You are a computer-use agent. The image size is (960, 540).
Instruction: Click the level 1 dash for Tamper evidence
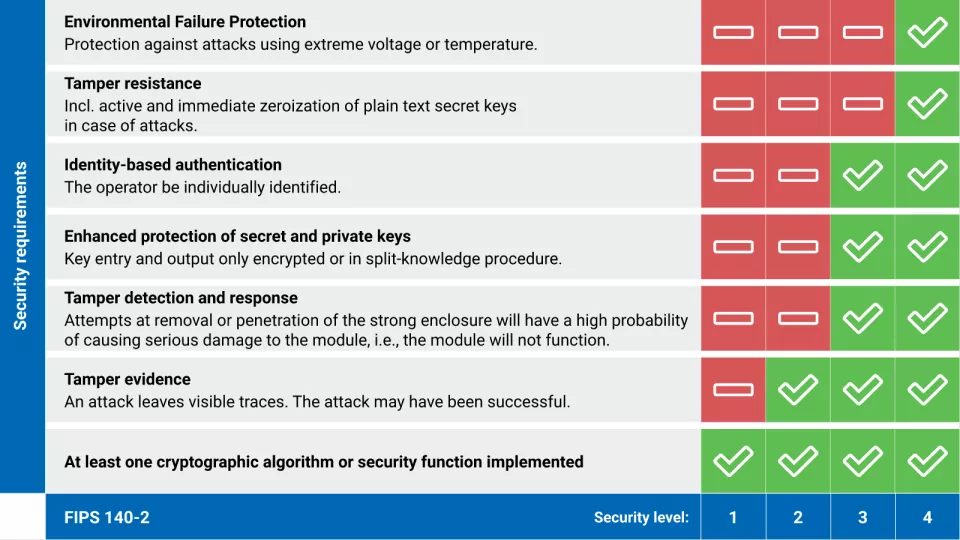(733, 389)
